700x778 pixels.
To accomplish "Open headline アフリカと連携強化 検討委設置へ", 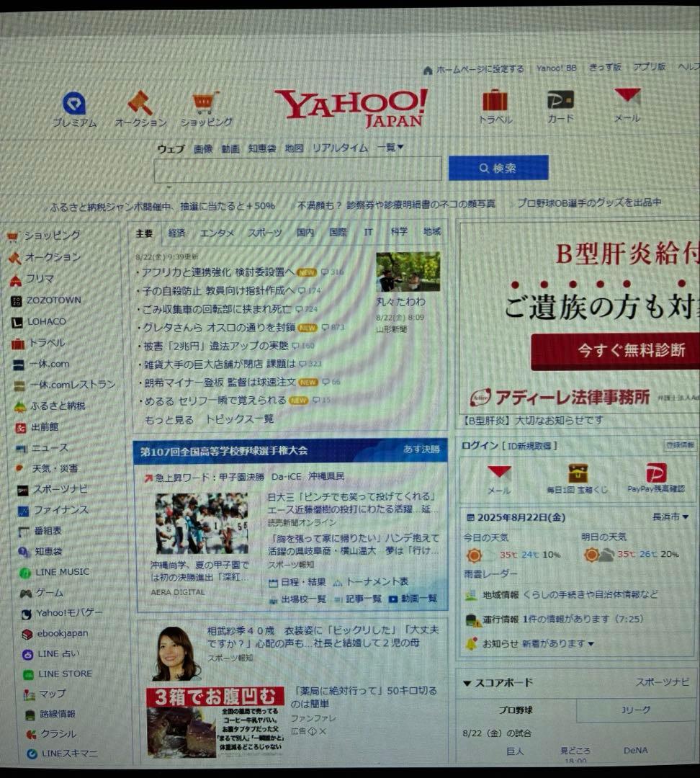I will tap(217, 272).
